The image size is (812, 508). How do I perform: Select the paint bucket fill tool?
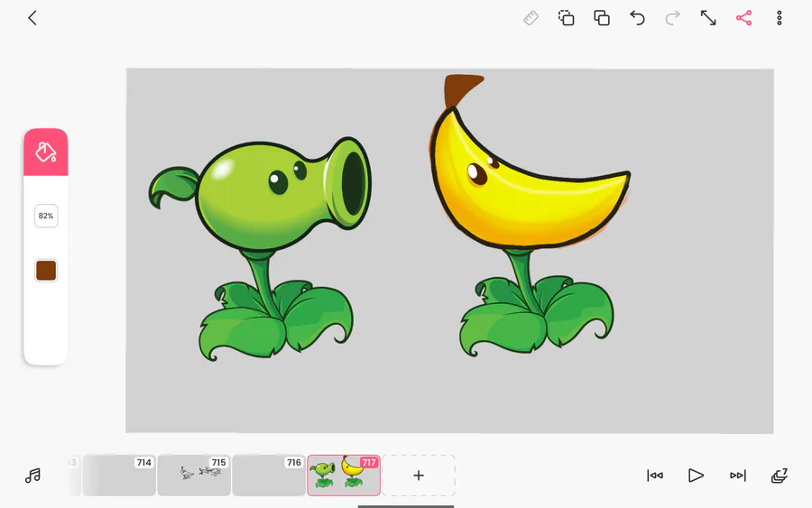coord(46,152)
